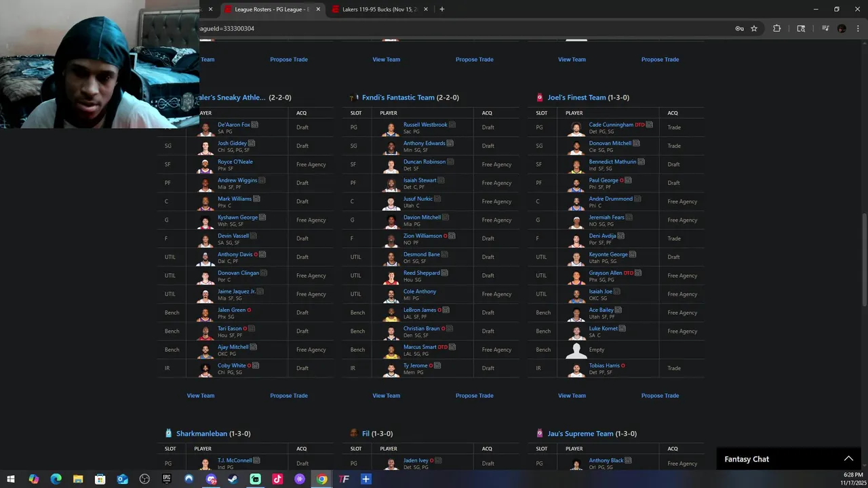Open Steam from the taskbar
The width and height of the screenshot is (868, 488).
(x=233, y=479)
